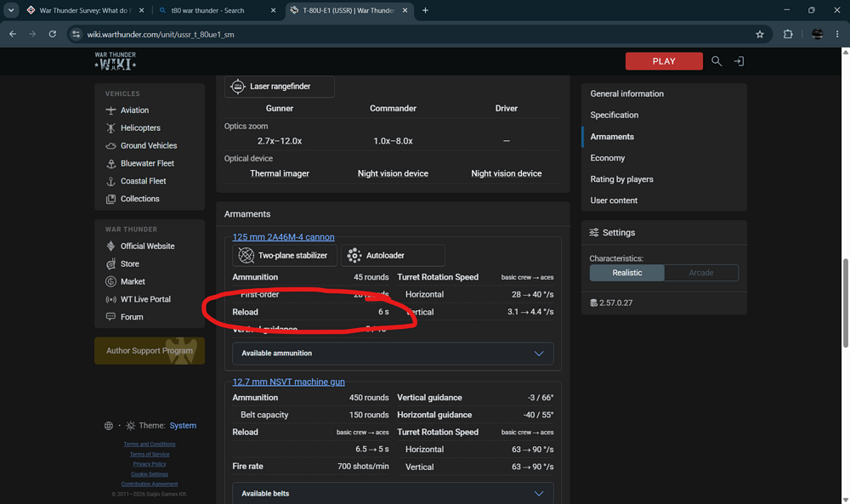This screenshot has width=850, height=504.
Task: Expand Available ammunition list
Action: [x=393, y=354]
